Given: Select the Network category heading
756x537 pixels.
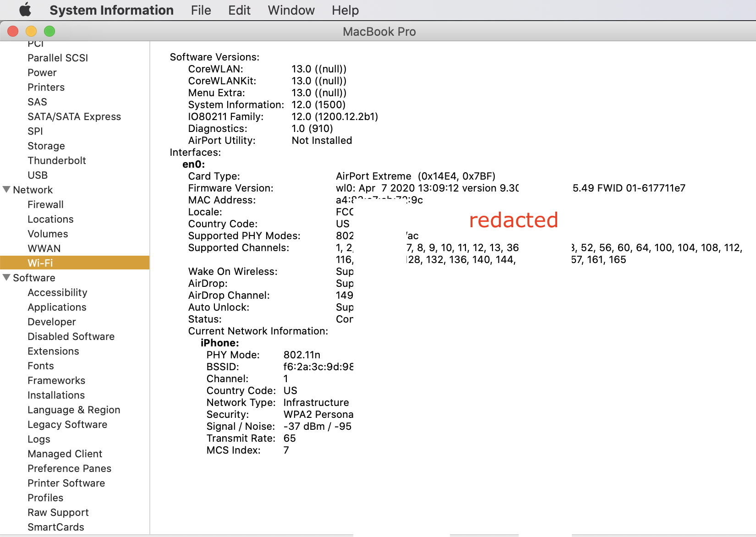Looking at the screenshot, I should (x=33, y=190).
